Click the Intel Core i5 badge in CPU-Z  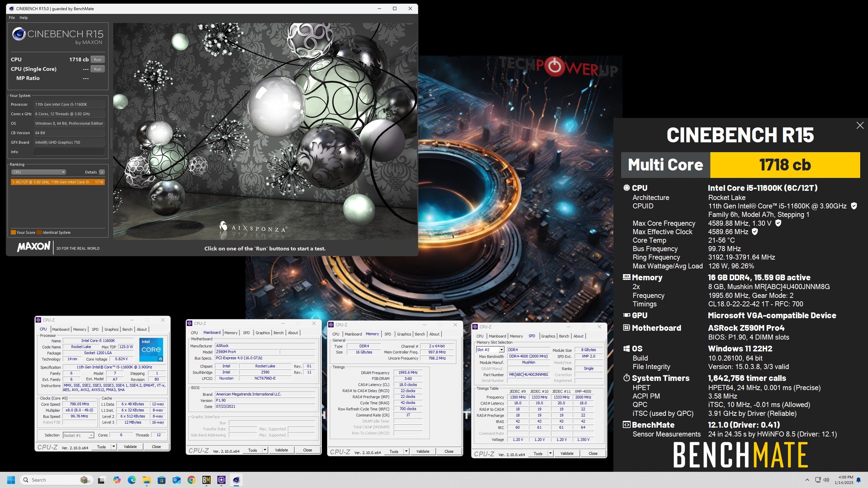point(151,349)
